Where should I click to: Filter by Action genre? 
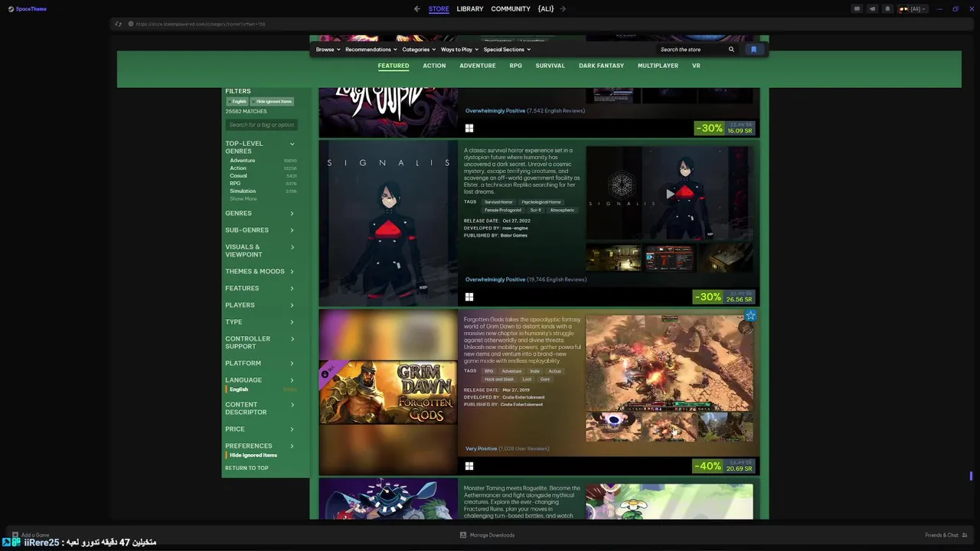click(238, 168)
